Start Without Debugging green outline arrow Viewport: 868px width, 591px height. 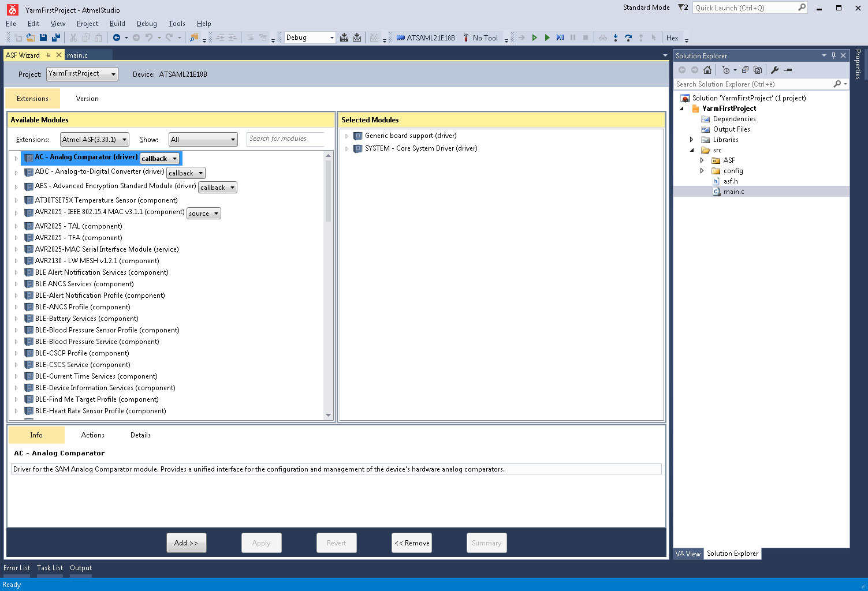point(535,38)
